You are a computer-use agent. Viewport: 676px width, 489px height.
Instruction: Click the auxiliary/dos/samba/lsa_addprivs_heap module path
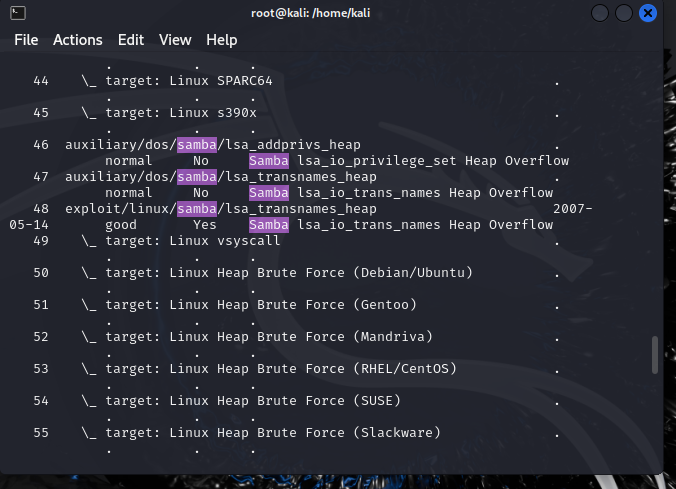click(212, 145)
